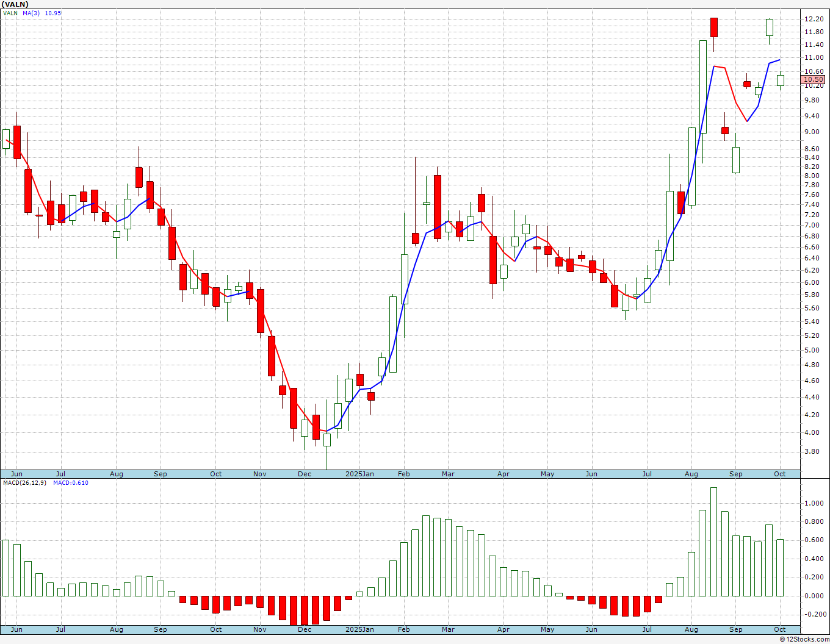Click the highlighted current price tag 10.50
Image resolution: width=830 pixels, height=644 pixels.
click(x=813, y=79)
